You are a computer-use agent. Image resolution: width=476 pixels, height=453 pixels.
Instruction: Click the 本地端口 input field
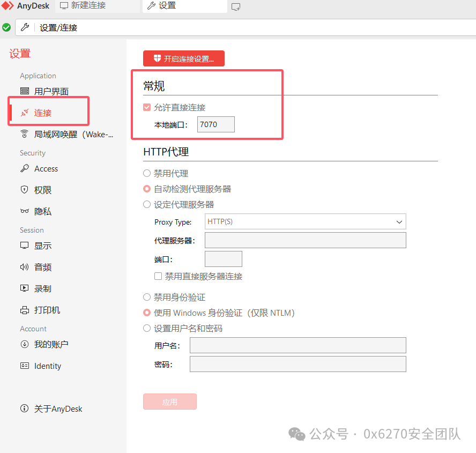coord(216,124)
